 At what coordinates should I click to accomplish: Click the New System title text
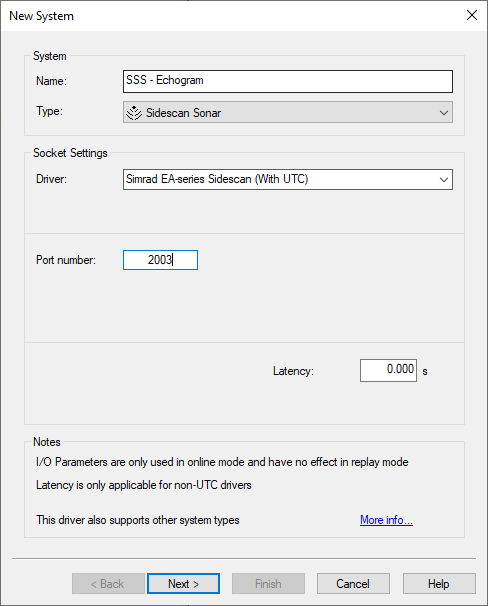pyautogui.click(x=41, y=16)
